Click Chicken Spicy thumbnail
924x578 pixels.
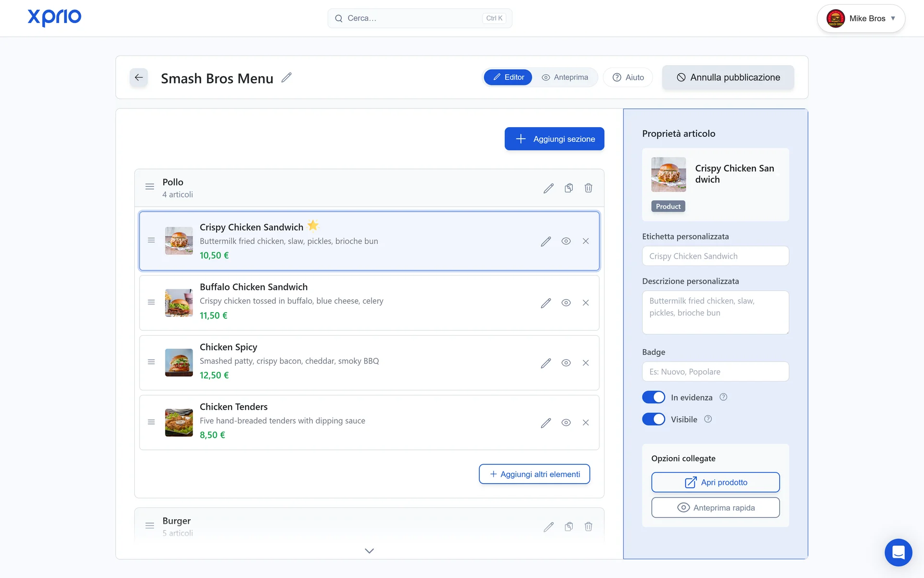tap(179, 363)
